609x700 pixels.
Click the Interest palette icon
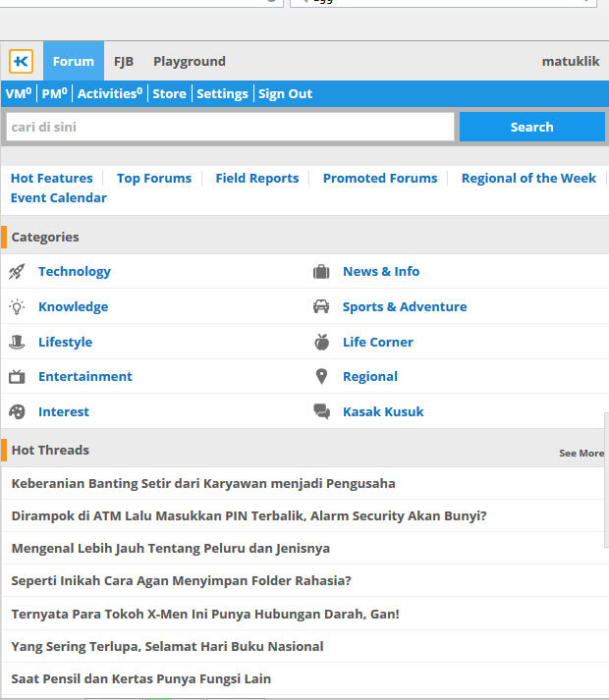[17, 411]
